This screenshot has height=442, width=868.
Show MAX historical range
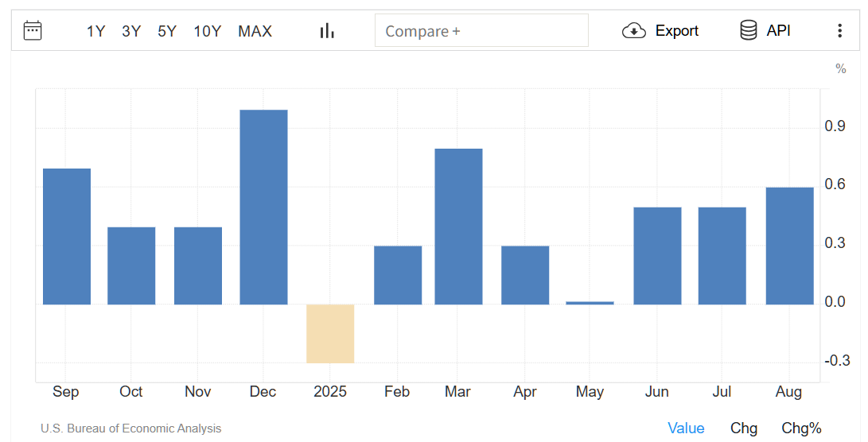(255, 31)
